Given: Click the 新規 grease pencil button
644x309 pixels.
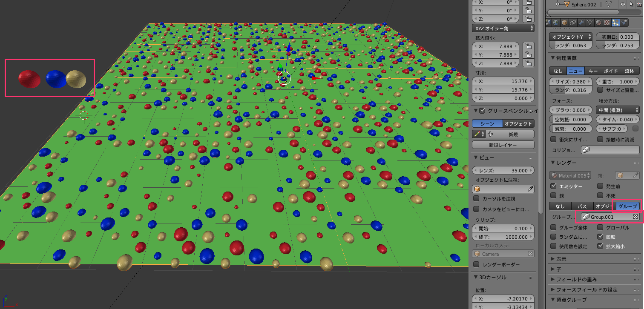Looking at the screenshot, I should point(513,134).
